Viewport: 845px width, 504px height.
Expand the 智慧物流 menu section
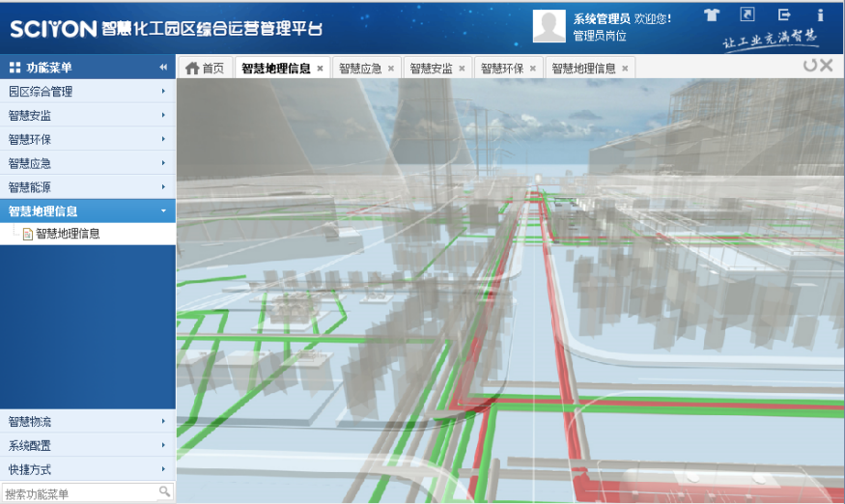tap(87, 422)
